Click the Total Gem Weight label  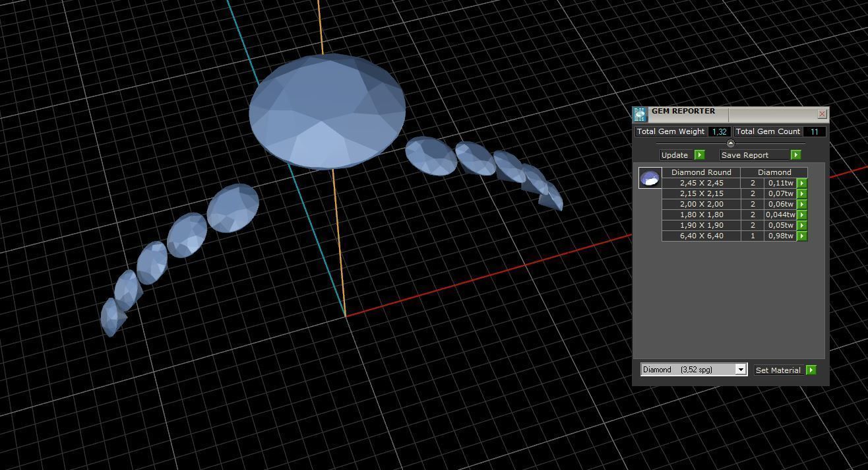[671, 131]
